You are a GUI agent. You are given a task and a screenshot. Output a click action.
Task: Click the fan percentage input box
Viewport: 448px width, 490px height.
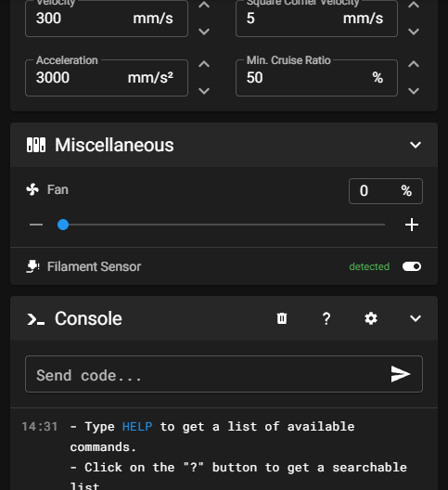(386, 191)
